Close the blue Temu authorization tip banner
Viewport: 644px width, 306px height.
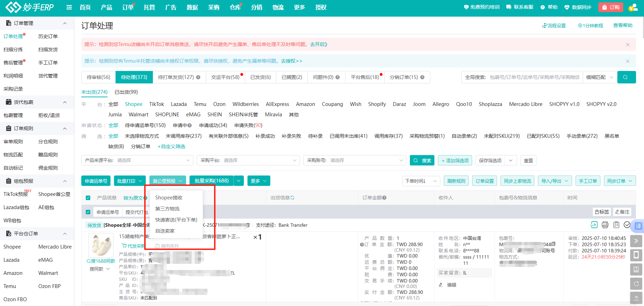pos(628,61)
